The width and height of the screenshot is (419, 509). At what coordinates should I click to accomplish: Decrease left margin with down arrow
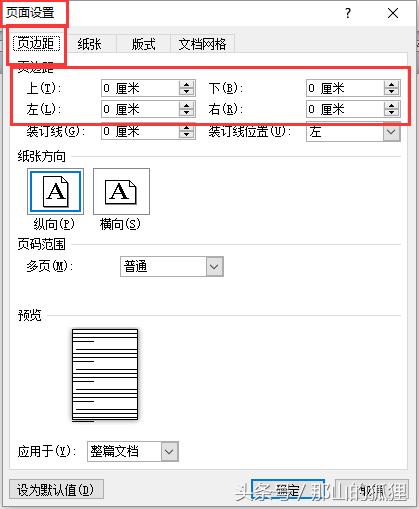coord(187,113)
